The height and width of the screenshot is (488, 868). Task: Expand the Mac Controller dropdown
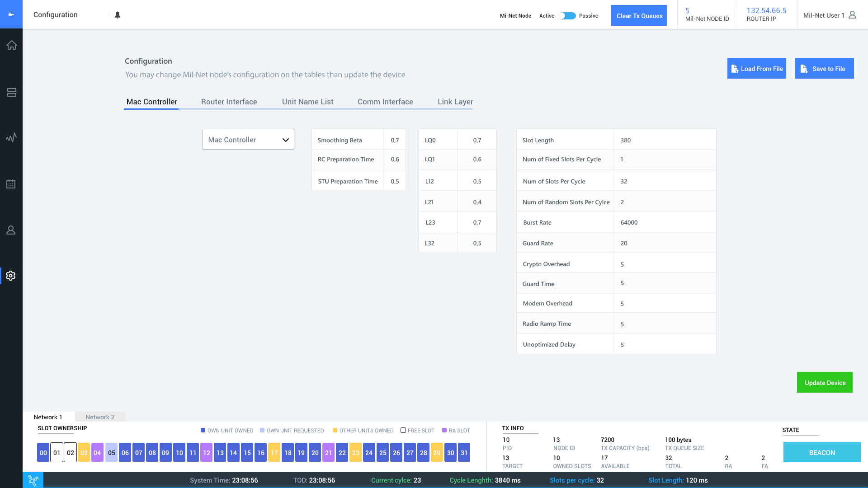tap(248, 140)
